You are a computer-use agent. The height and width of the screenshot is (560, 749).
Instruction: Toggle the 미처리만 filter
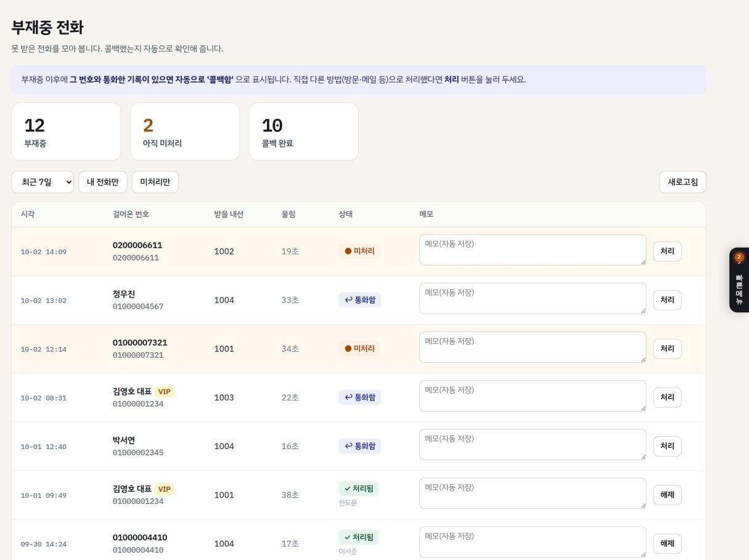pos(155,182)
